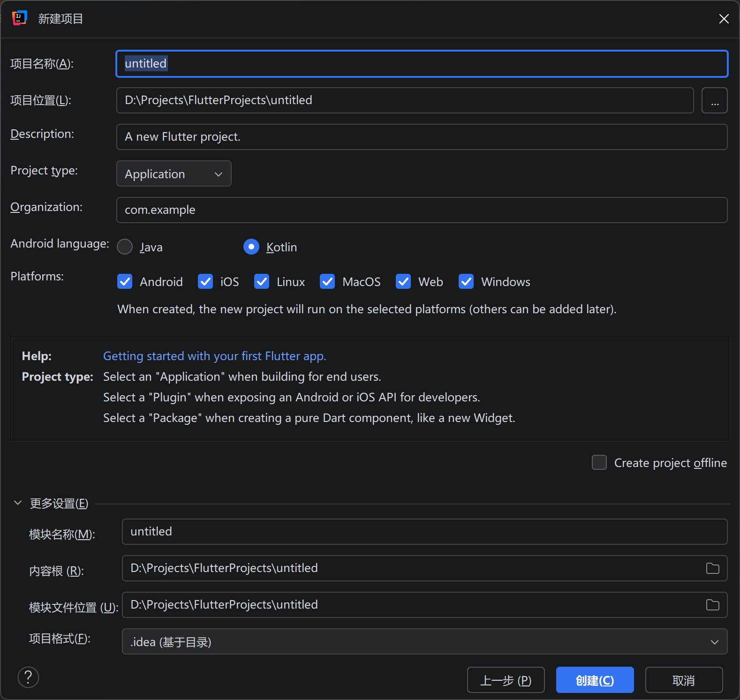Screen dimensions: 740x700
Task: Enable Create project offline checkbox
Action: pyautogui.click(x=599, y=462)
